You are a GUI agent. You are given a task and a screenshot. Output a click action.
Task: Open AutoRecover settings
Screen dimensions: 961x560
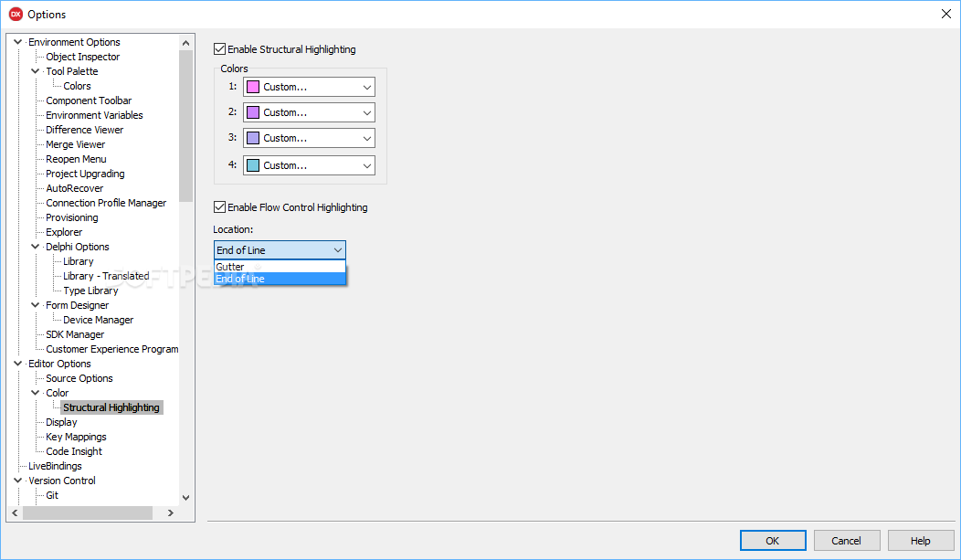pos(75,189)
